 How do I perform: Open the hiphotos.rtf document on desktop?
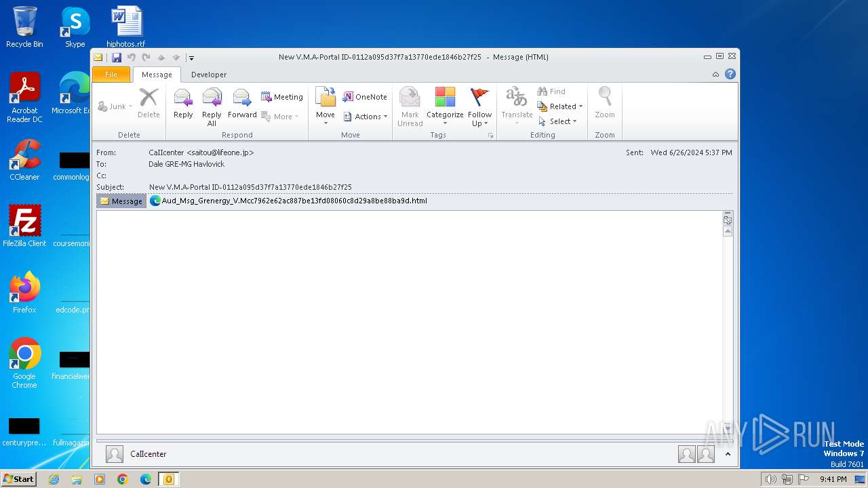pos(126,28)
